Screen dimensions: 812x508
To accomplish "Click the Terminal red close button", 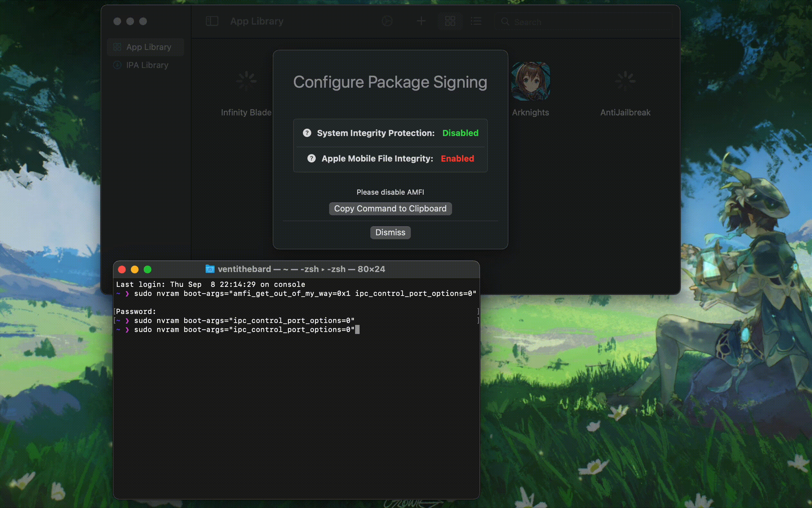I will click(122, 269).
